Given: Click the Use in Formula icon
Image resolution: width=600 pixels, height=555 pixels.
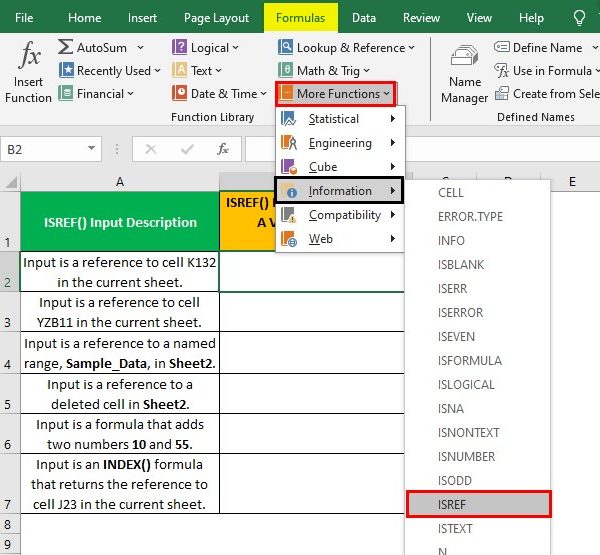Looking at the screenshot, I should point(502,70).
